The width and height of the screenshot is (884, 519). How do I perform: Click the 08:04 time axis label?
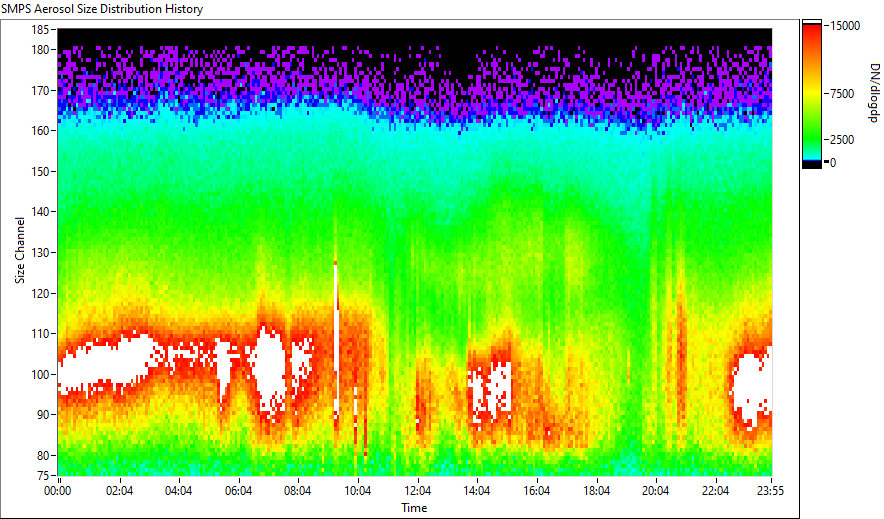tap(298, 491)
